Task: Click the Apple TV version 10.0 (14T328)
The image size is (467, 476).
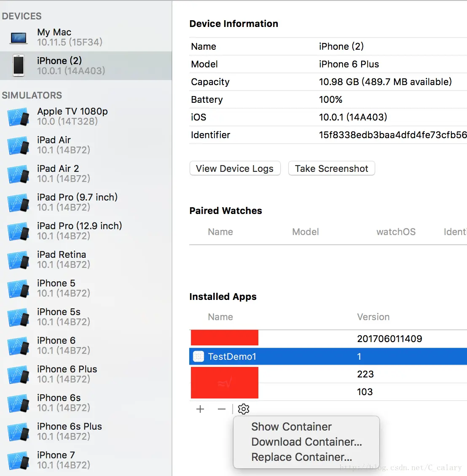Action: point(67,121)
